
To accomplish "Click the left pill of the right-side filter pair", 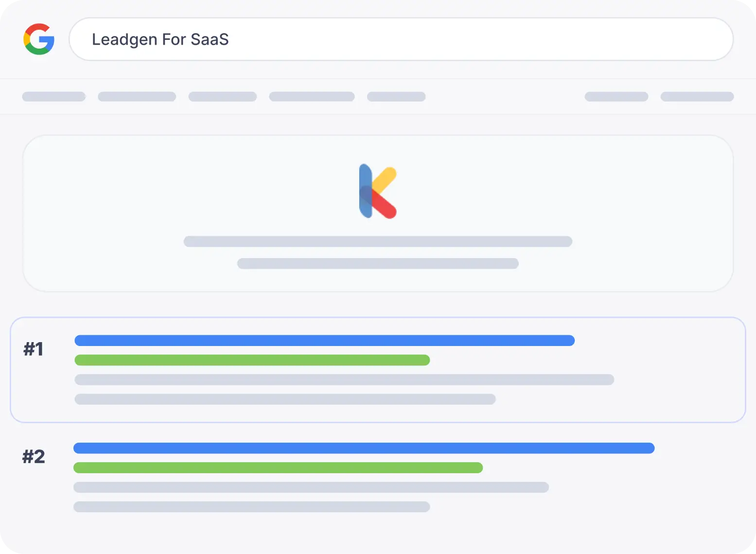I will pos(616,97).
